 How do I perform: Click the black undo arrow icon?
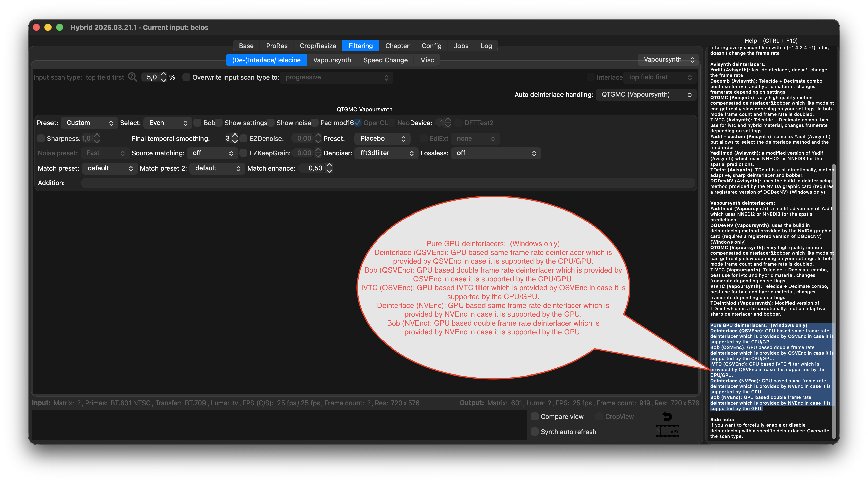pos(667,417)
